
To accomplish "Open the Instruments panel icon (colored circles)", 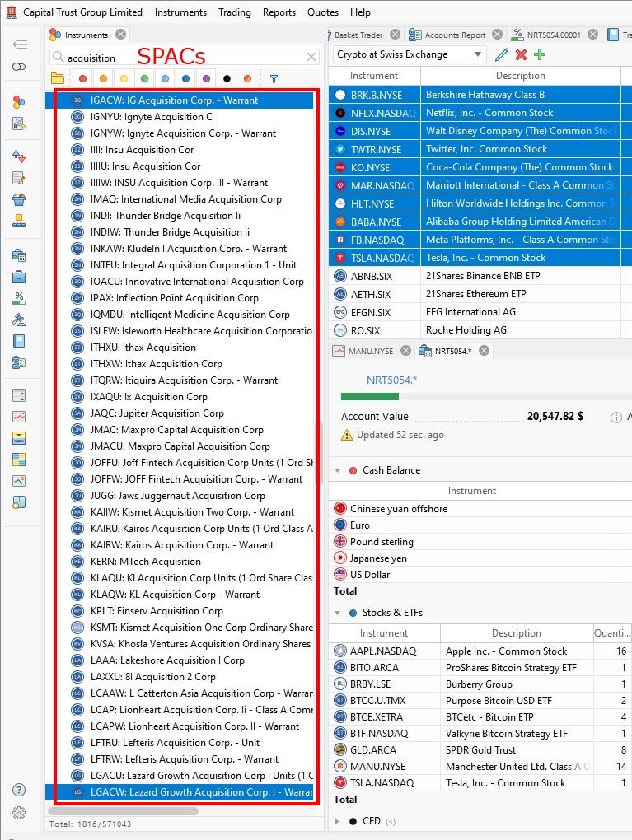I will click(x=19, y=102).
